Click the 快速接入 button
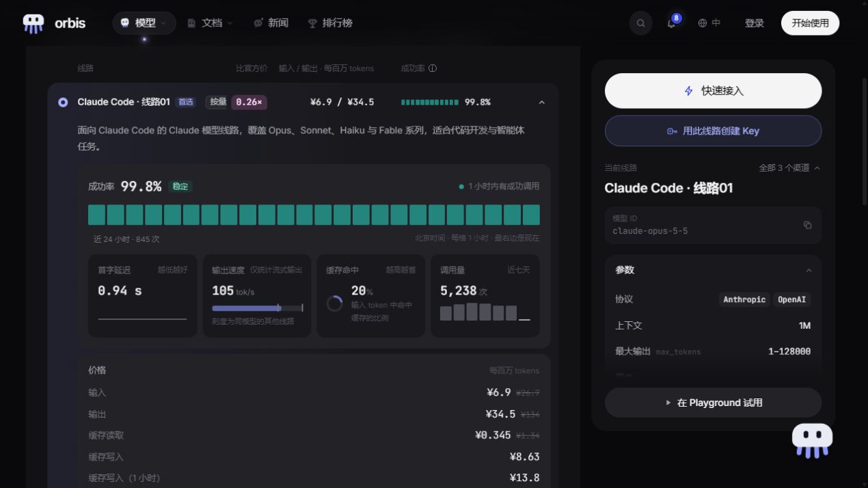The height and width of the screenshot is (488, 868). point(713,91)
